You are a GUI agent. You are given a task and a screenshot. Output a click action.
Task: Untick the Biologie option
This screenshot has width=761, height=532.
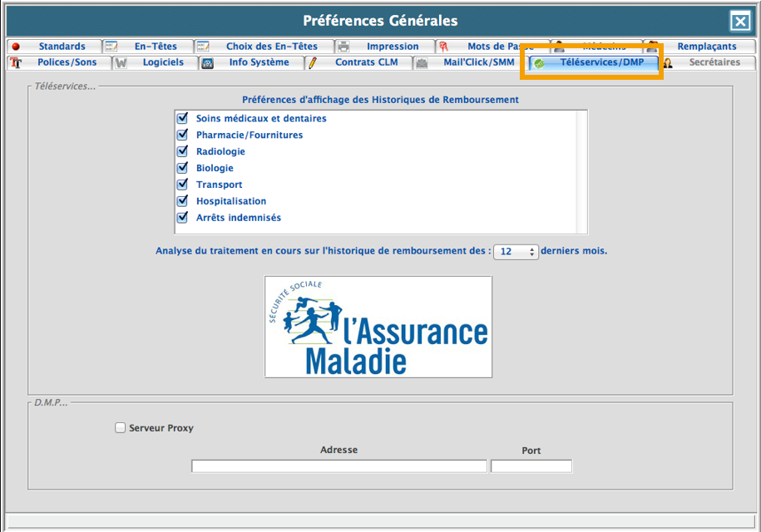[x=182, y=167]
